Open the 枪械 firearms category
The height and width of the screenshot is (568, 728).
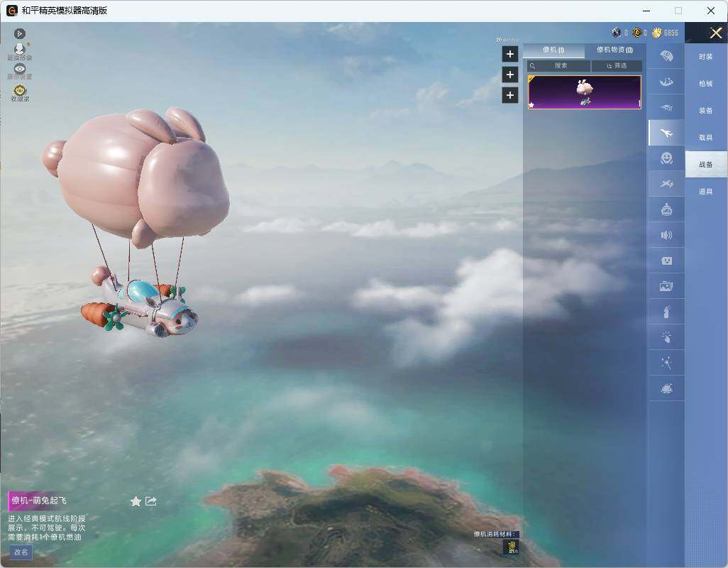[x=706, y=84]
